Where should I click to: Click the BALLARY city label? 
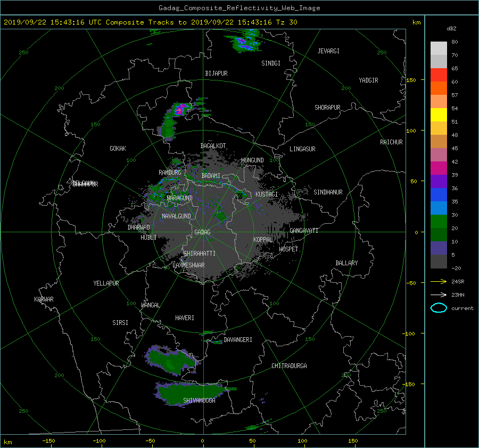pyautogui.click(x=346, y=263)
